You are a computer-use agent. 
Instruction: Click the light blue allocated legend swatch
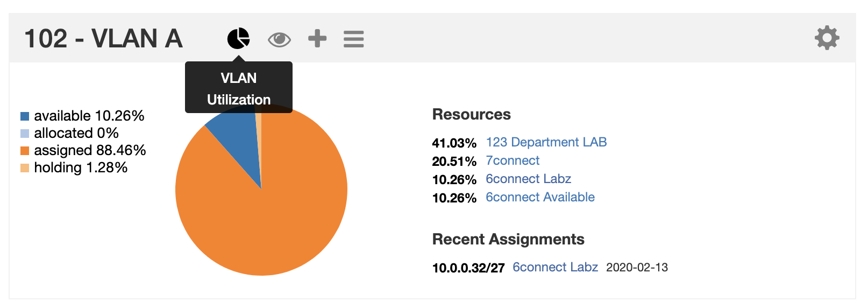tap(25, 134)
